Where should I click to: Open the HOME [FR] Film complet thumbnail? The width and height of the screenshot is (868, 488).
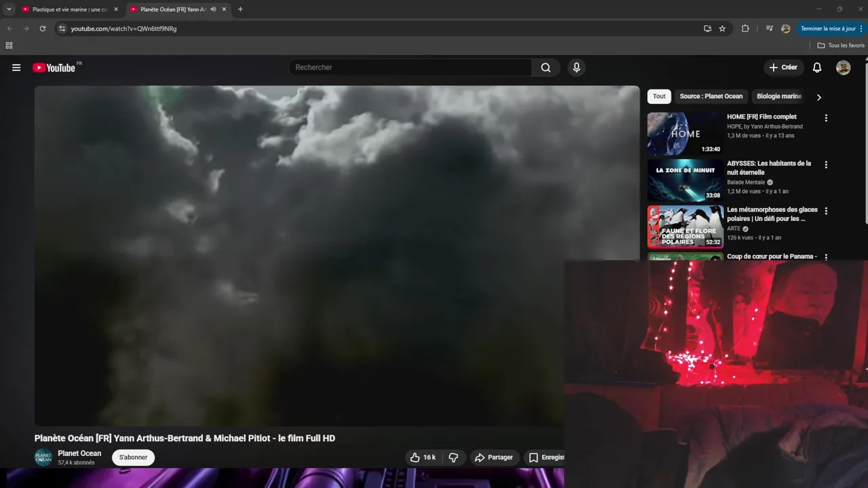(685, 134)
